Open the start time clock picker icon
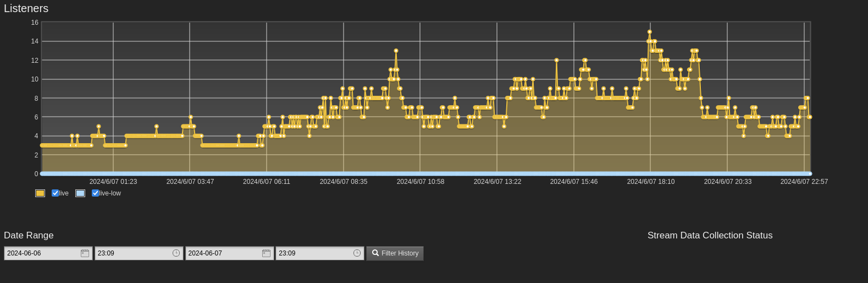Screen dimensions: 868x283 [176, 253]
